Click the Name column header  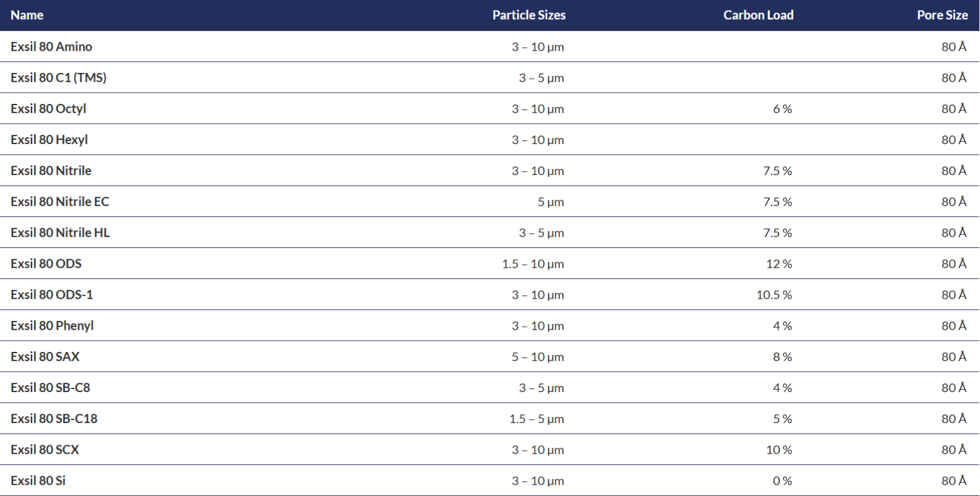coord(27,15)
